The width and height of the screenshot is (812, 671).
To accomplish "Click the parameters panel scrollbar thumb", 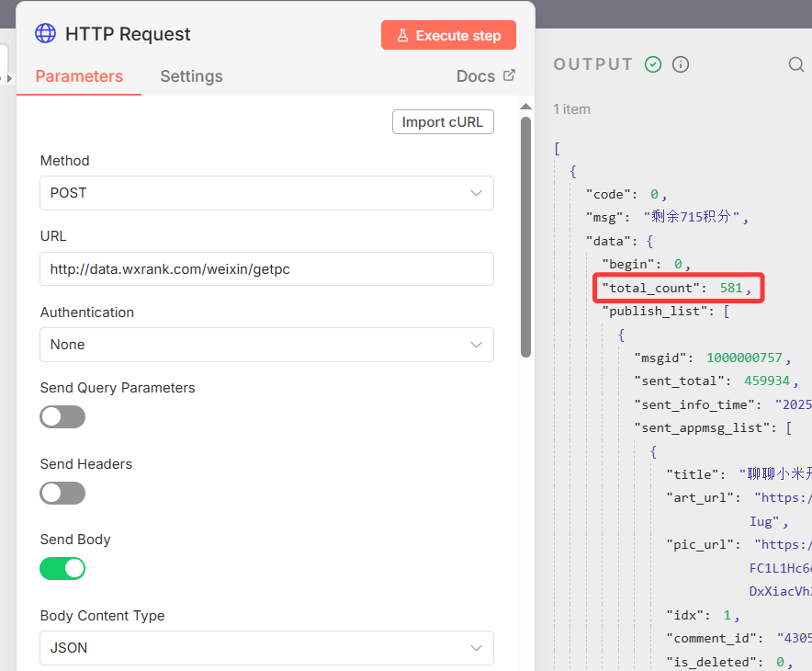I will coord(525,234).
